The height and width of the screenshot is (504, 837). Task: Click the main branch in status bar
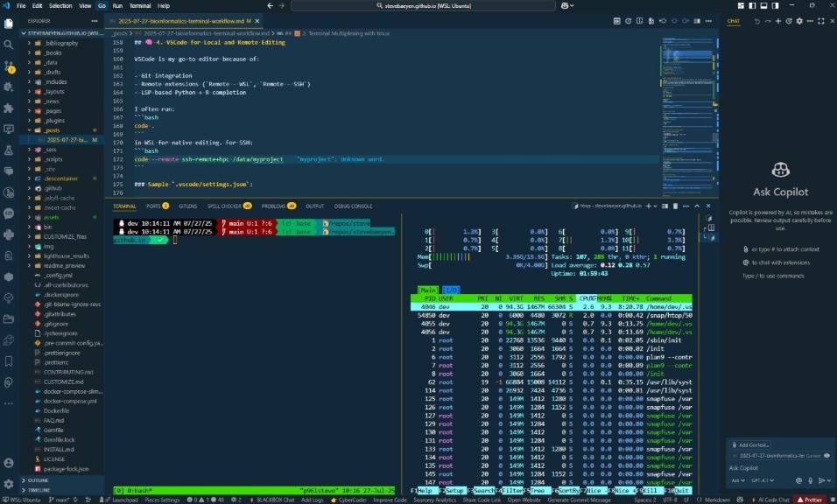pyautogui.click(x=59, y=500)
